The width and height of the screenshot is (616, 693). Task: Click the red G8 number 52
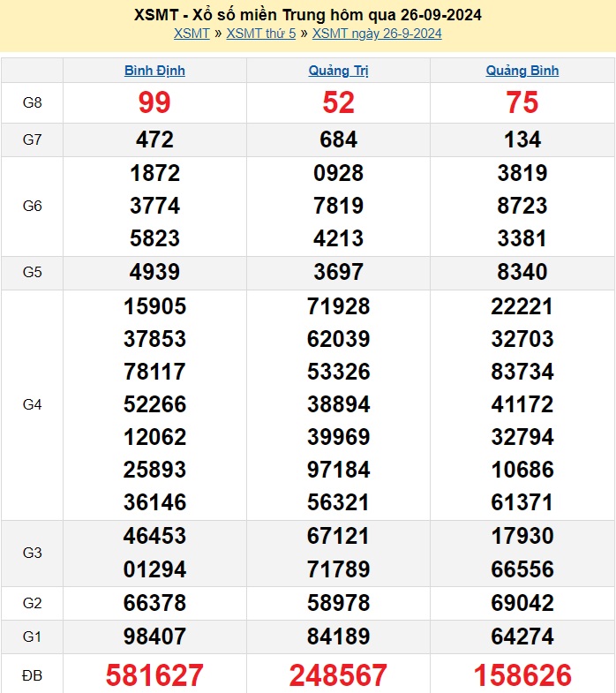pyautogui.click(x=338, y=103)
